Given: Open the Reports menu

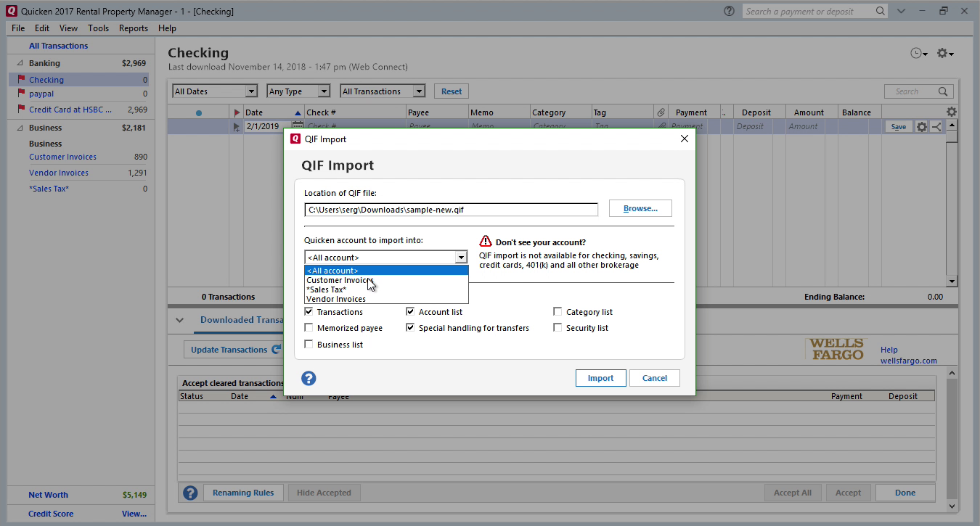Looking at the screenshot, I should pyautogui.click(x=134, y=28).
